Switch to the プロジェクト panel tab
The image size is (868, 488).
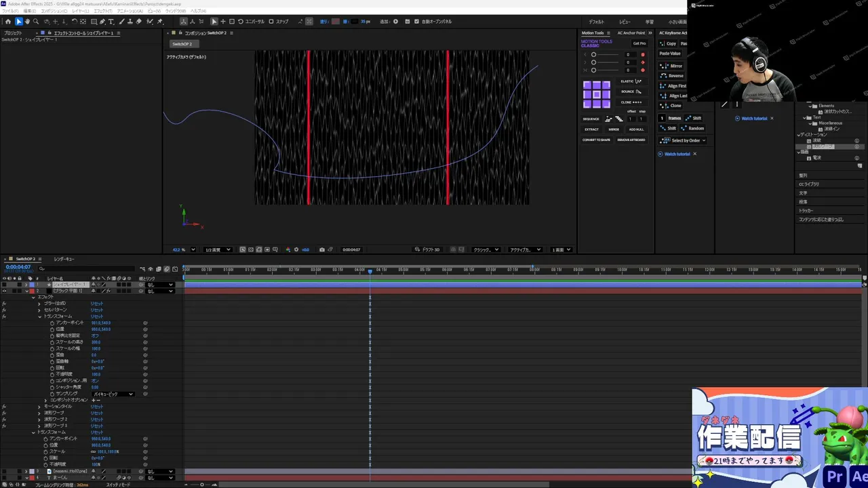pyautogui.click(x=13, y=33)
